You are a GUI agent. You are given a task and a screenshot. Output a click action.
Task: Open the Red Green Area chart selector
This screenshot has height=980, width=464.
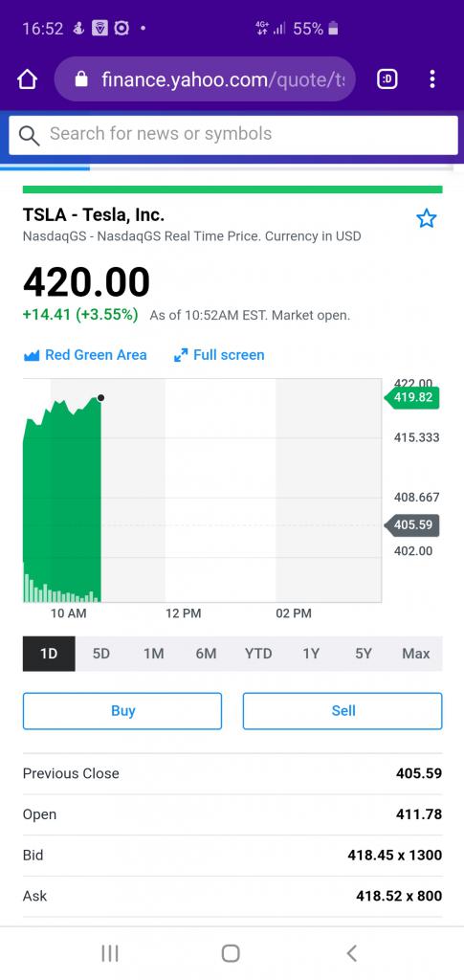(x=85, y=355)
